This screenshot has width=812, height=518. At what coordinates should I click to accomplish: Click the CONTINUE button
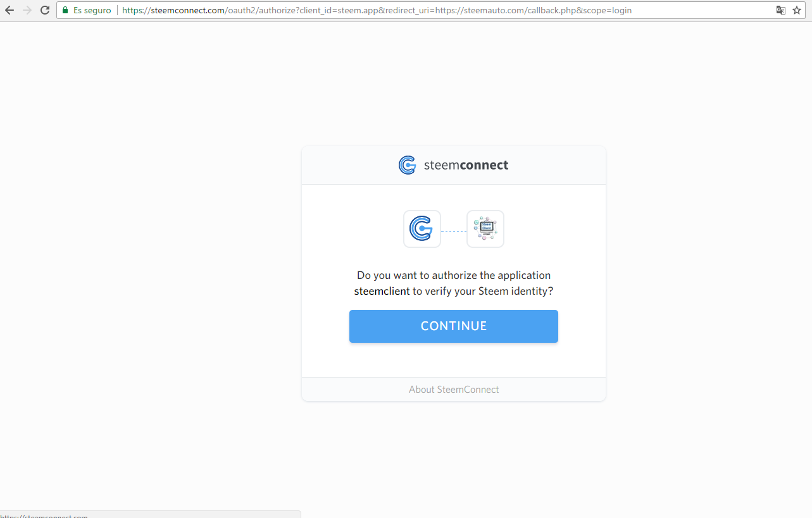(x=454, y=326)
